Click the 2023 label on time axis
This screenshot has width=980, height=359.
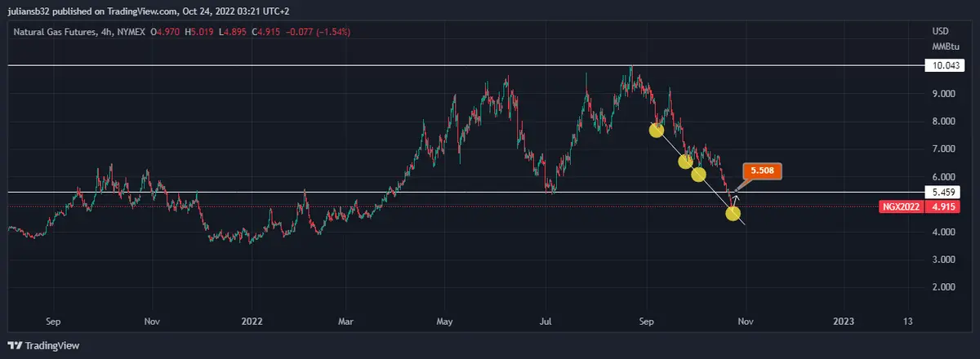tap(843, 321)
